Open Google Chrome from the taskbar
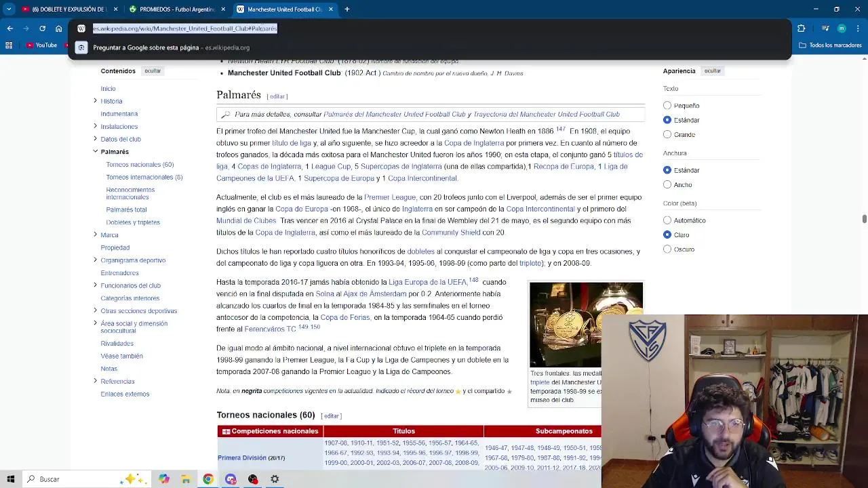 (x=208, y=479)
